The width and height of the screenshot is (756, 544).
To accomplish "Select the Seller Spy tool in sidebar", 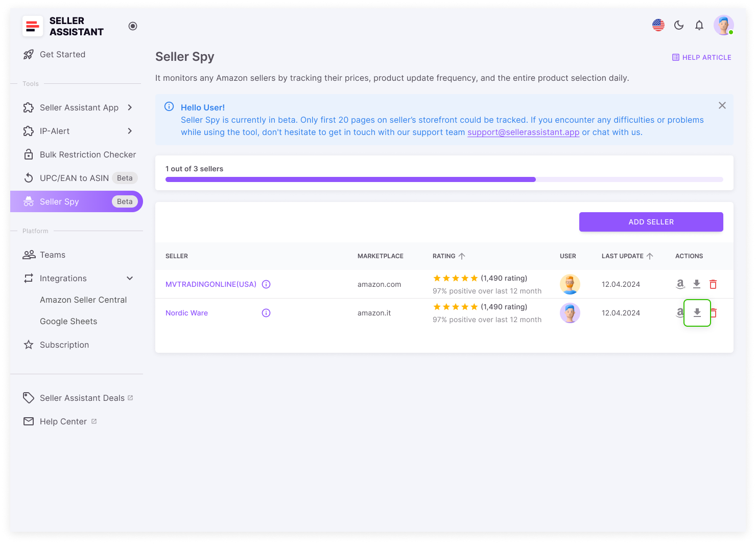I will click(x=59, y=201).
